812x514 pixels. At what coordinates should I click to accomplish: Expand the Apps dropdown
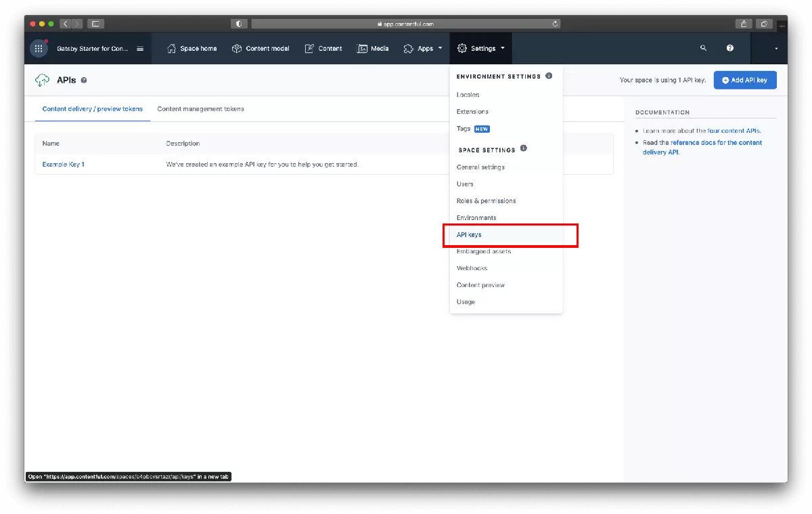point(423,49)
